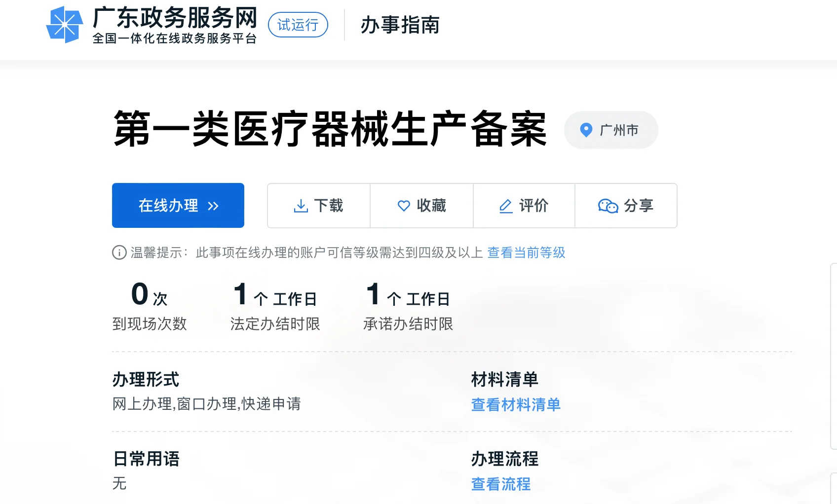The image size is (837, 504).
Task: Open the 办事指南 menu item
Action: pyautogui.click(x=400, y=25)
